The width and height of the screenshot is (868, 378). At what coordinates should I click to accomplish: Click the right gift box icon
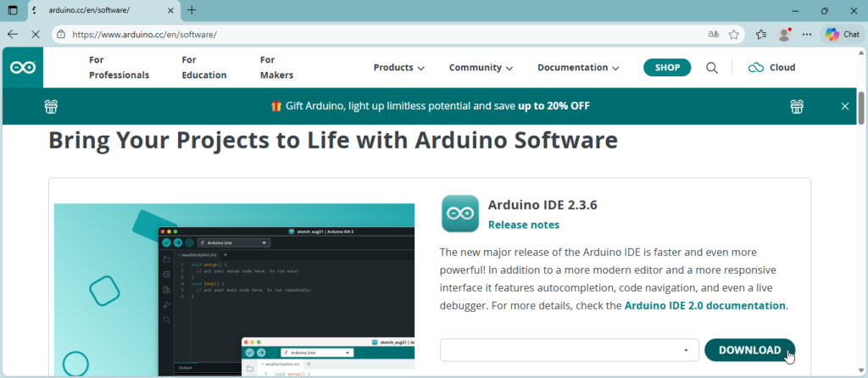(x=797, y=106)
